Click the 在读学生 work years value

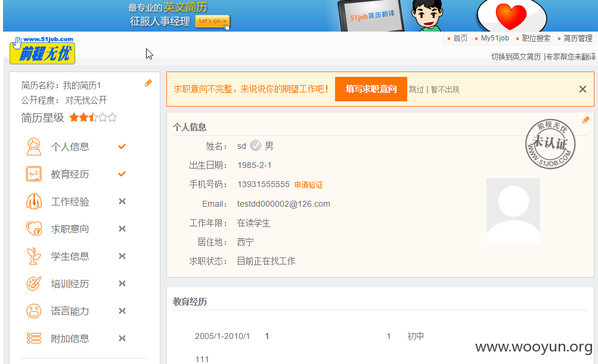(253, 223)
